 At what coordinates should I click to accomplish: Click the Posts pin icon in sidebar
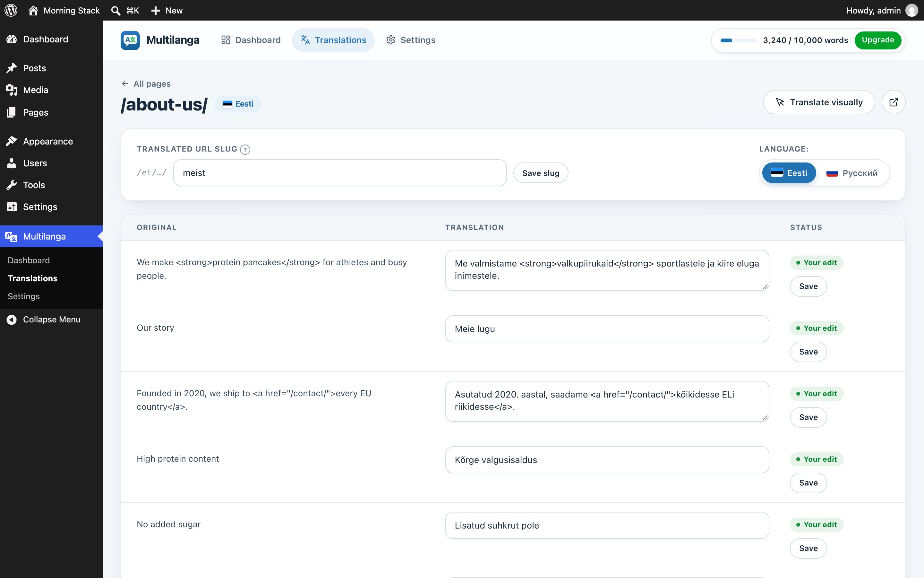[x=12, y=68]
